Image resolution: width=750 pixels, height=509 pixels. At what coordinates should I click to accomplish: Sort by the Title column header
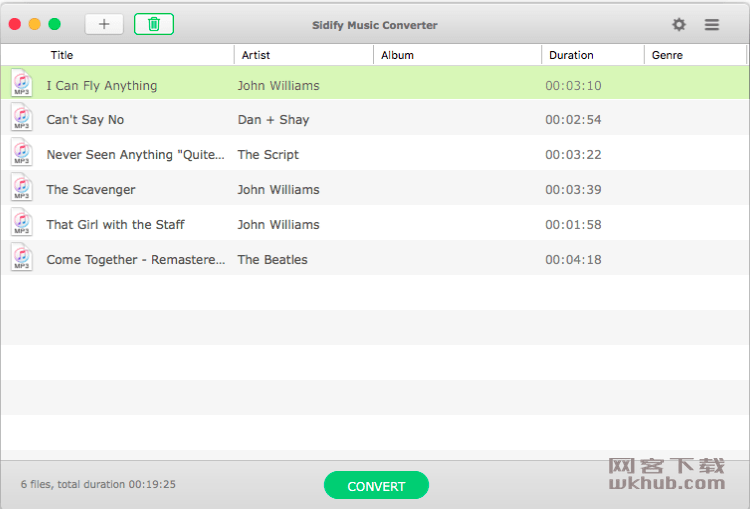tap(62, 55)
